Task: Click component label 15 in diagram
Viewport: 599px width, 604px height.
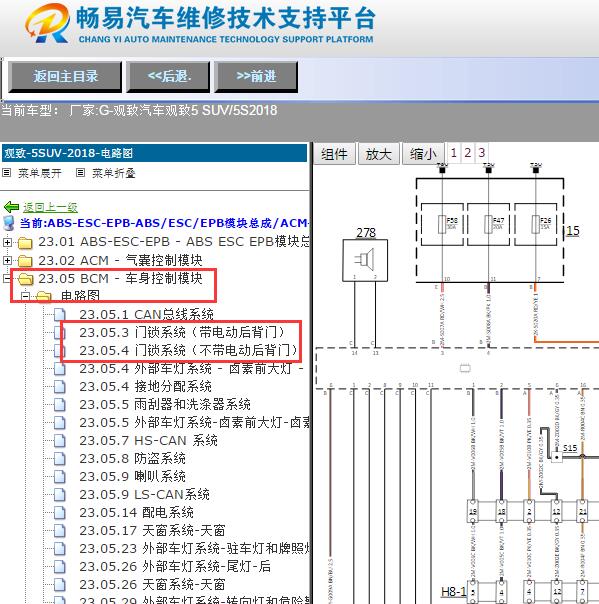Action: tap(573, 231)
